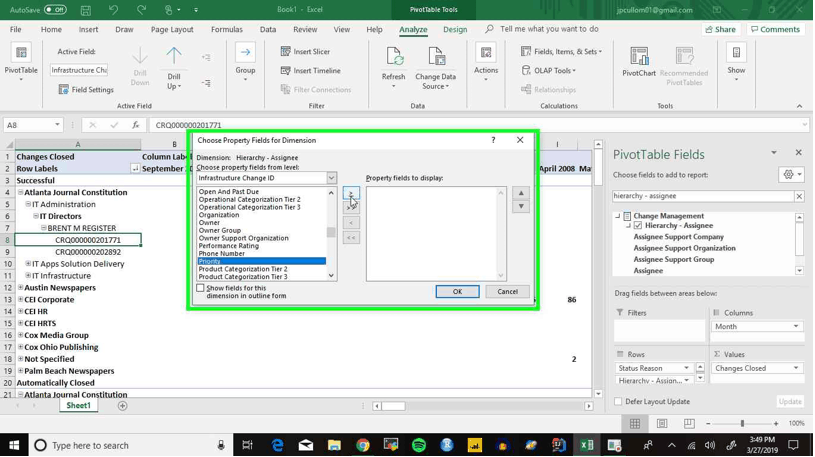
Task: Open Change Data Source
Action: point(436,68)
